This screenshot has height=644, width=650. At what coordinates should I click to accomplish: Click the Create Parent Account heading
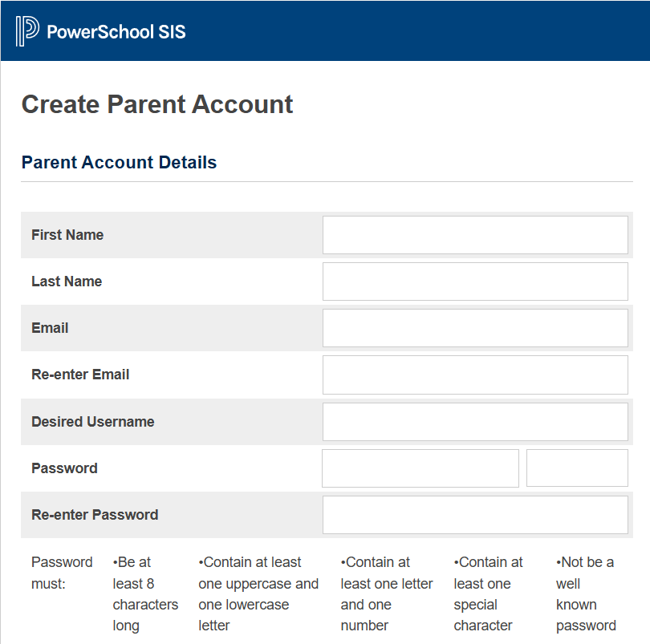coord(156,104)
